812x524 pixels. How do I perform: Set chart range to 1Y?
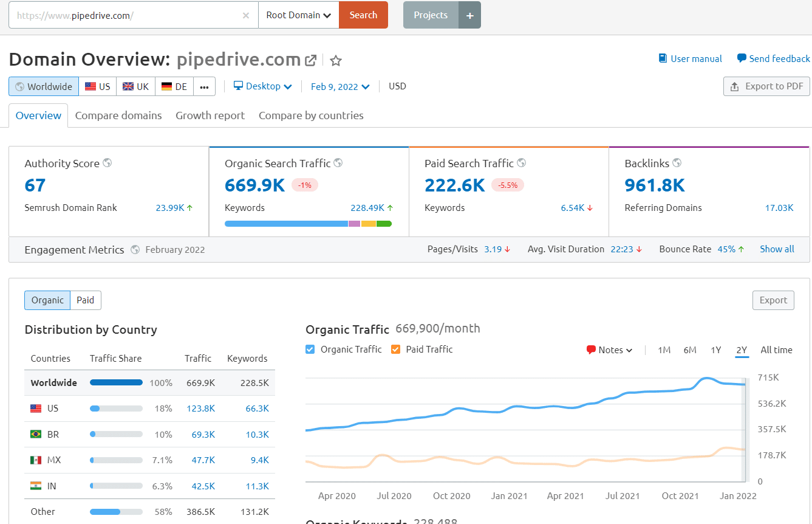[716, 350]
